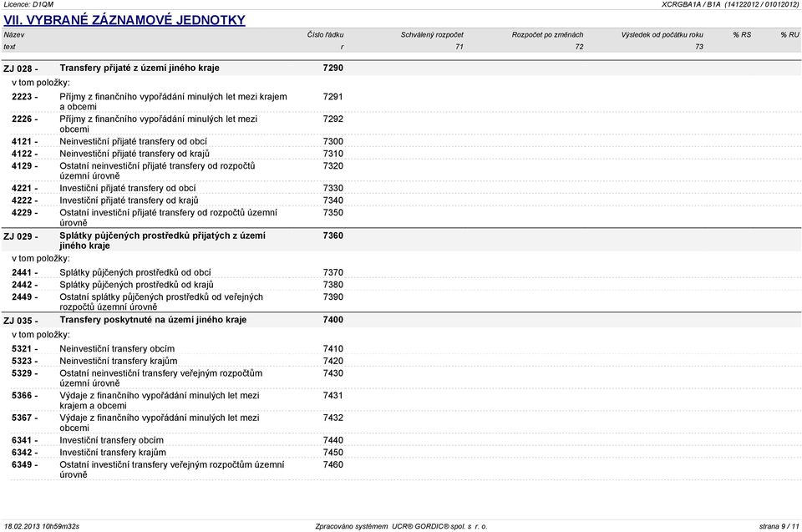Click row number 7360
Screen dimensions: 802x532
tap(333, 236)
